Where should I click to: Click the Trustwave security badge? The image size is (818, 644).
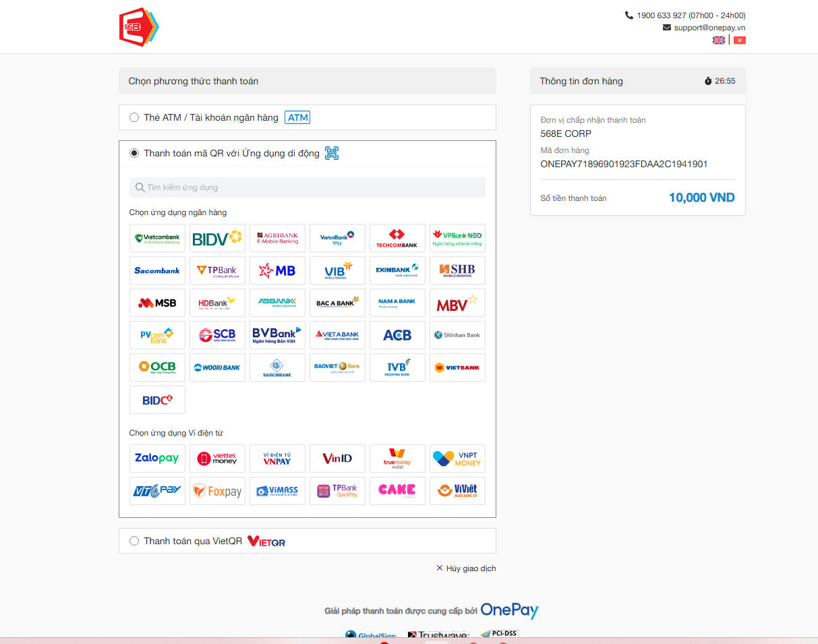point(438,635)
